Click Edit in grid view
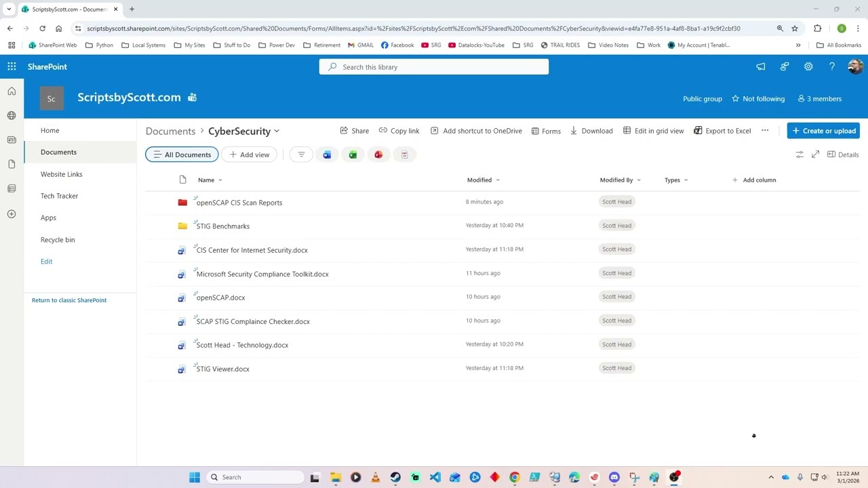Image resolution: width=868 pixels, height=488 pixels. click(654, 131)
